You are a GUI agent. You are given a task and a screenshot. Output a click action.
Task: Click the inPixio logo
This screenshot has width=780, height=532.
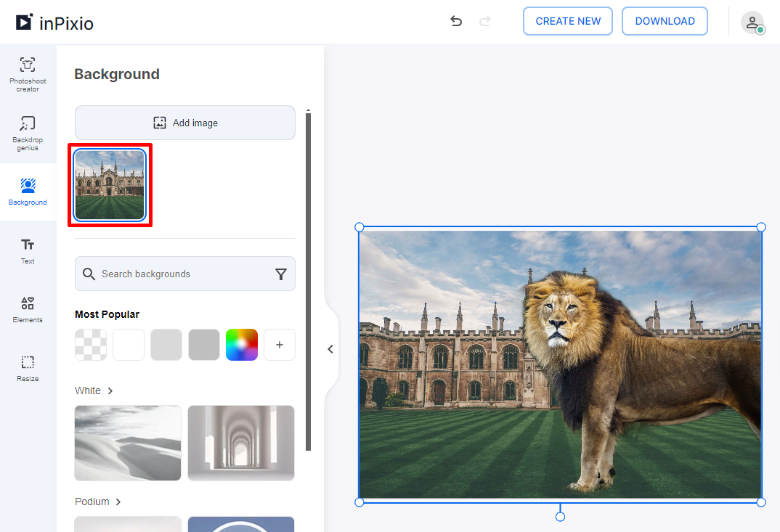(x=54, y=22)
